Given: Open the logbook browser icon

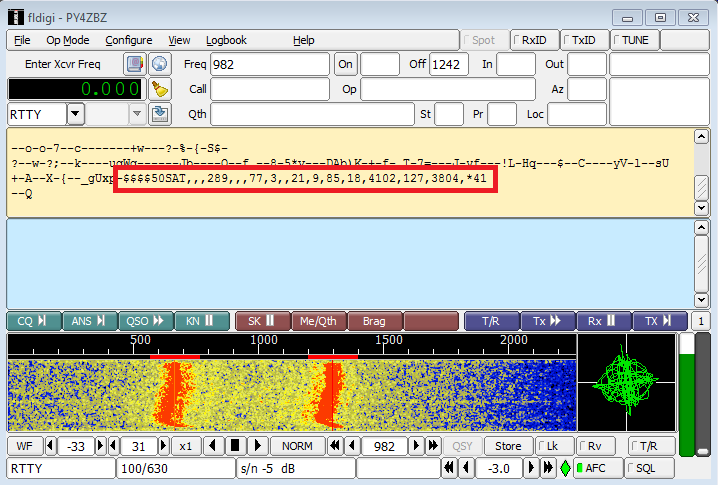Looking at the screenshot, I should pyautogui.click(x=135, y=64).
